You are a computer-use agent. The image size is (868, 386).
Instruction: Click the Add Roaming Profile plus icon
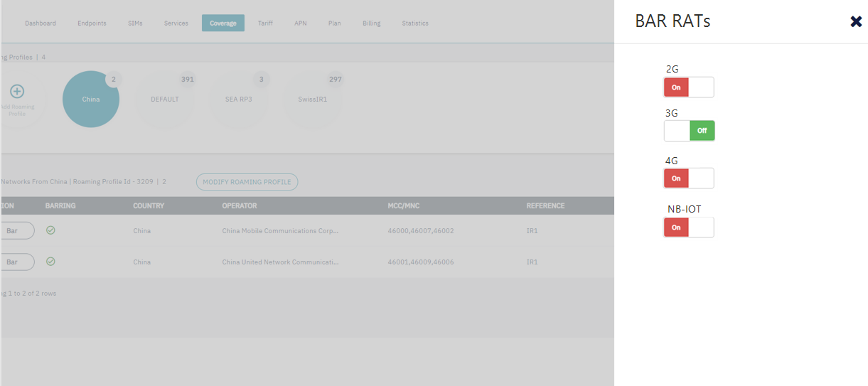point(17,91)
